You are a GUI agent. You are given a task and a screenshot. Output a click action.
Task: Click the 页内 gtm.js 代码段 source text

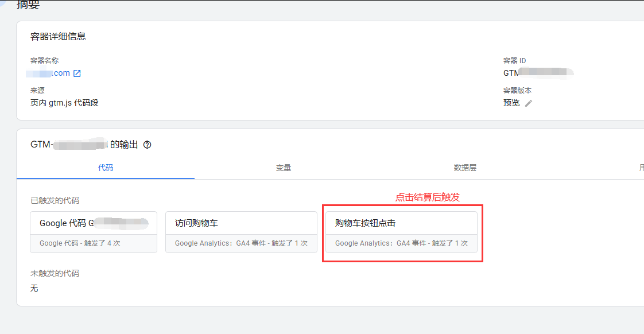(x=64, y=103)
